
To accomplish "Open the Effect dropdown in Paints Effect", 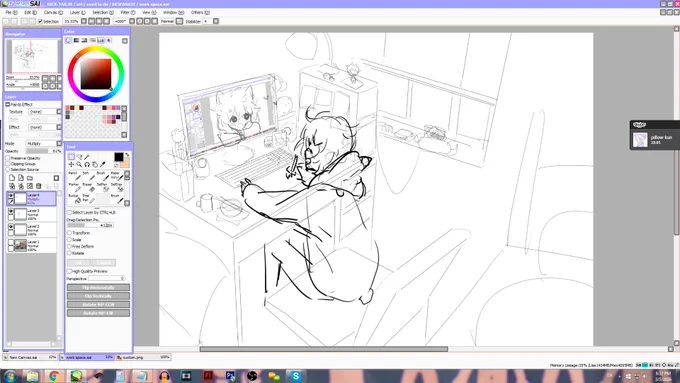I will point(45,127).
